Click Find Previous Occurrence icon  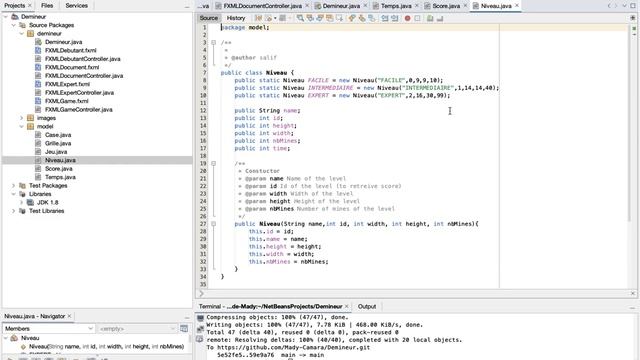(310, 18)
